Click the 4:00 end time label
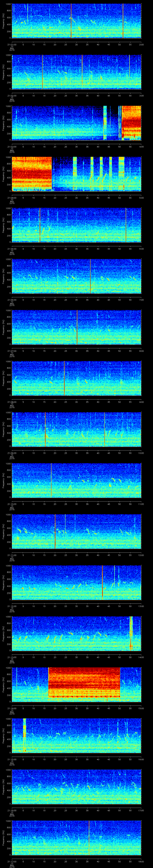The height and width of the screenshot is (868, 153). 141,147
